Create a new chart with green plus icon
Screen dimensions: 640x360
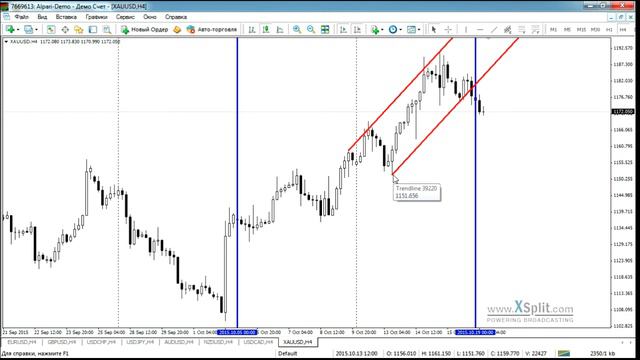coord(10,29)
